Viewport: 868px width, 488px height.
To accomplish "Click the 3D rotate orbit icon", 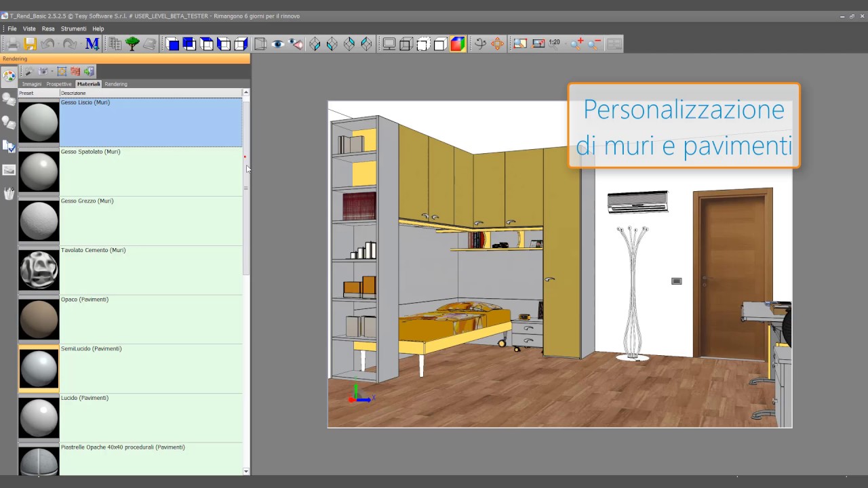I will [480, 44].
